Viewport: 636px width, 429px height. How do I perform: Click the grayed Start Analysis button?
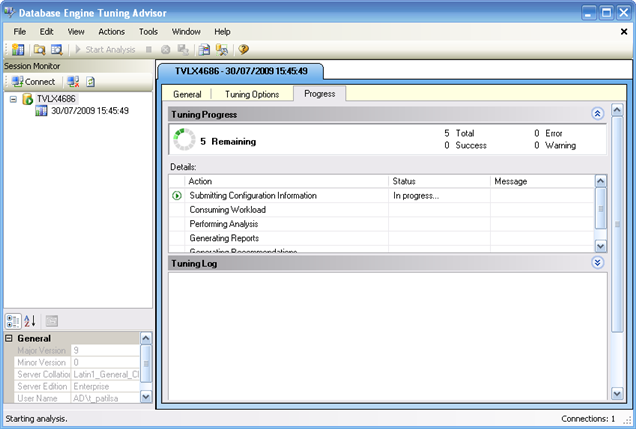pos(105,49)
